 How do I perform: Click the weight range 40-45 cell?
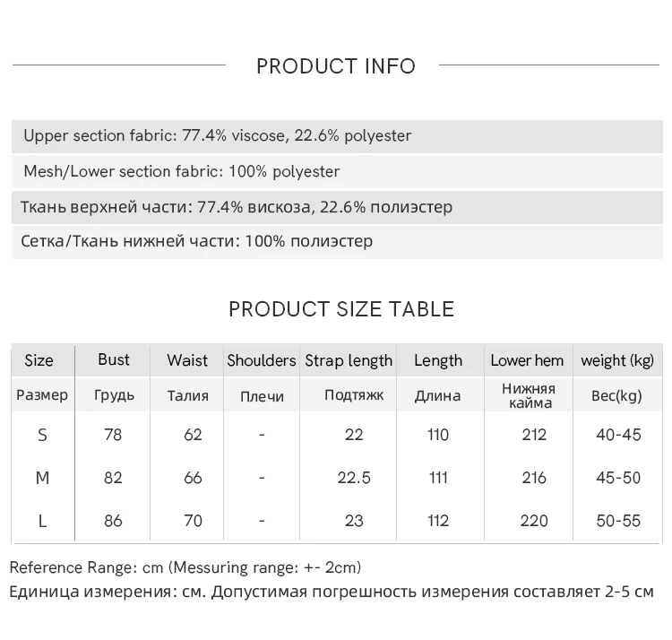click(618, 436)
